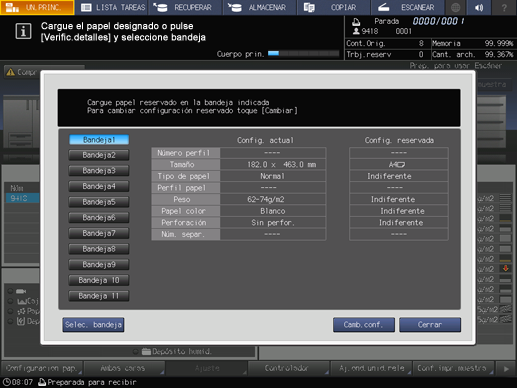The image size is (517, 388).
Task: Select Bandeja2 tray
Action: coord(99,155)
